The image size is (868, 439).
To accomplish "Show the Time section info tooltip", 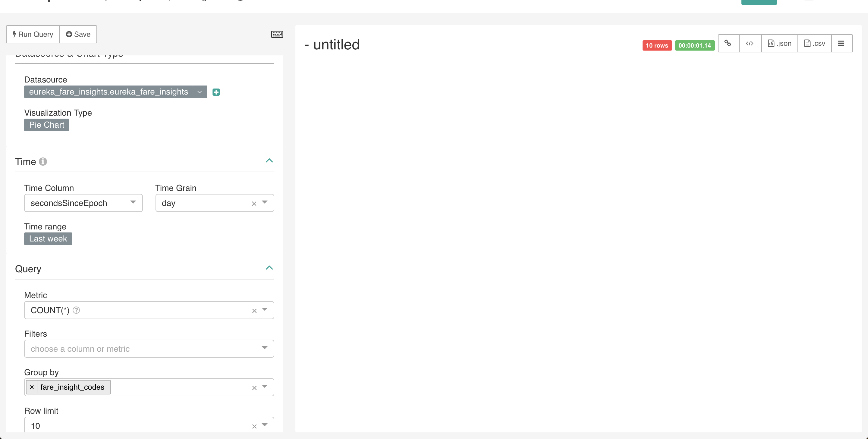I will coord(43,162).
